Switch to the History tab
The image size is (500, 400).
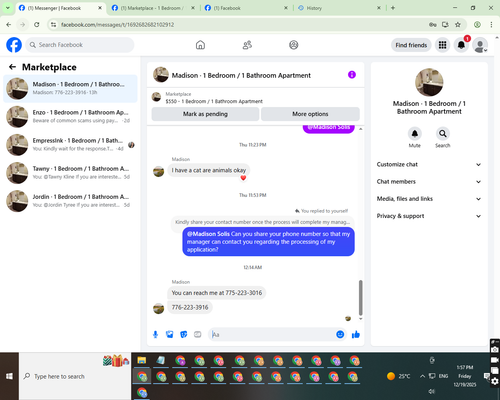pyautogui.click(x=339, y=8)
